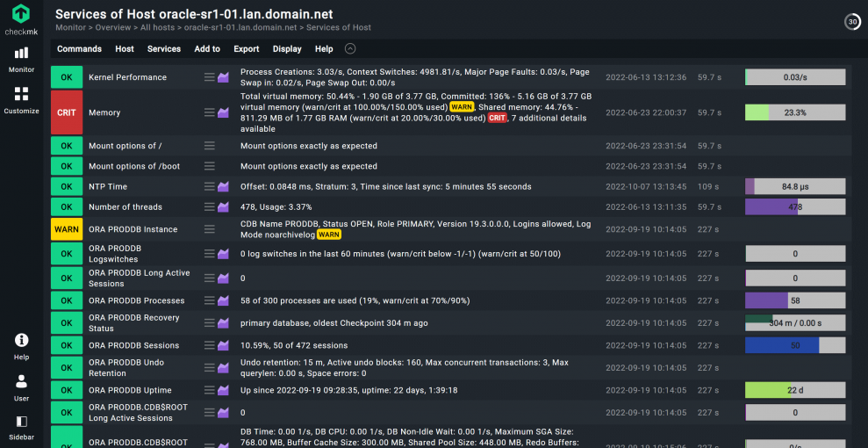Open the Services menu
This screenshot has width=868, height=448.
point(164,49)
